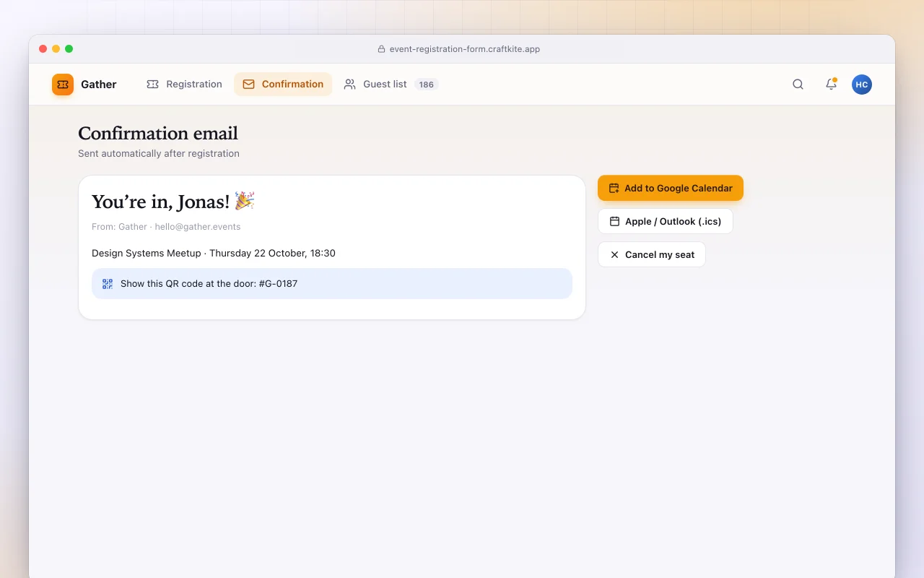Viewport: 924px width, 578px height.
Task: Close the window with the red button
Action: [x=43, y=49]
